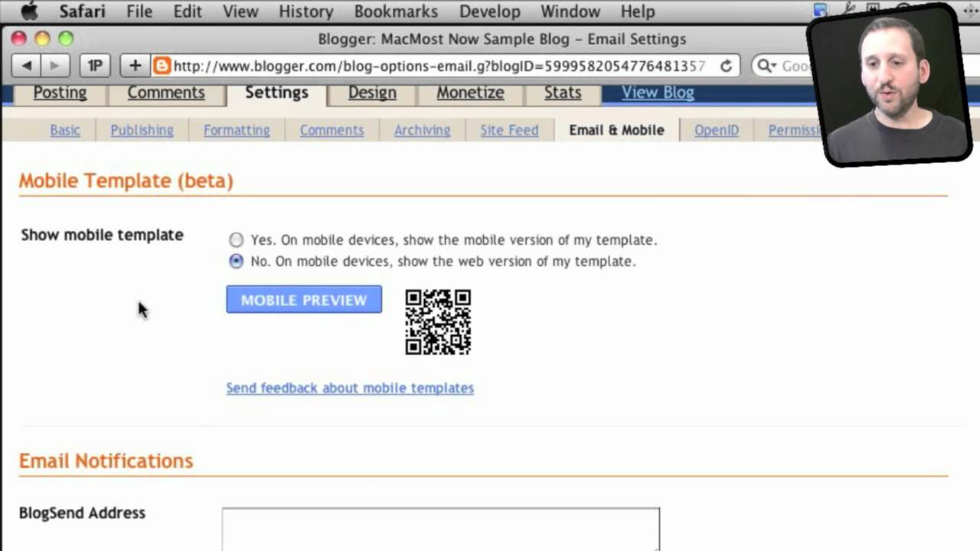Screen dimensions: 980x551
Task: Open the 1Password toolbar button
Action: pyautogui.click(x=95, y=66)
